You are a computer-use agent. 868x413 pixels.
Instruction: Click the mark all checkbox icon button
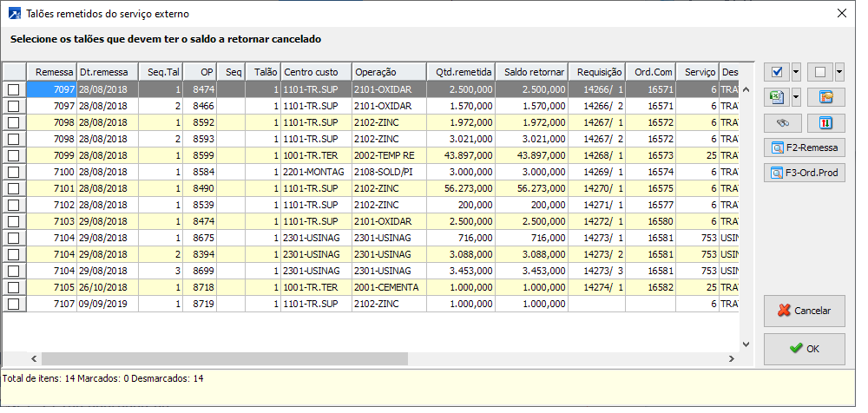(x=776, y=72)
